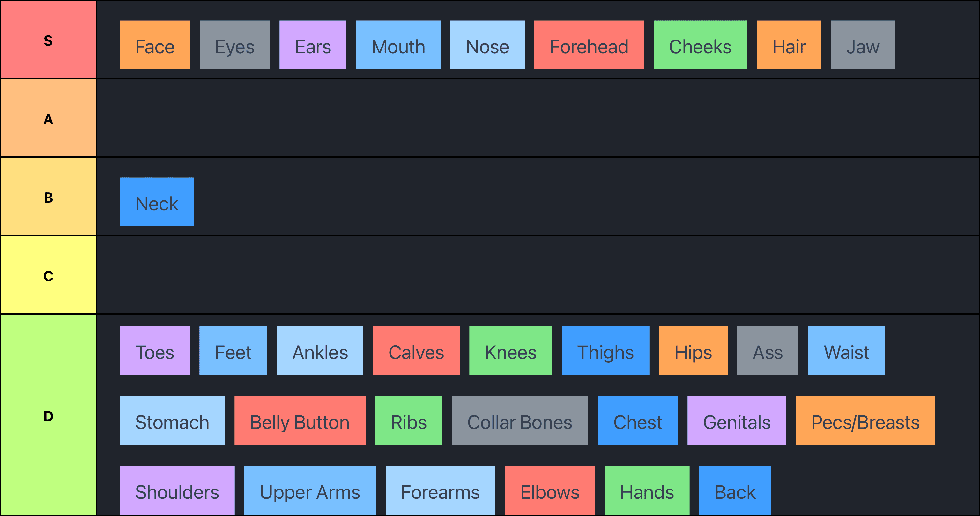980x516 pixels.
Task: Click the Thighs tile
Action: click(x=605, y=350)
